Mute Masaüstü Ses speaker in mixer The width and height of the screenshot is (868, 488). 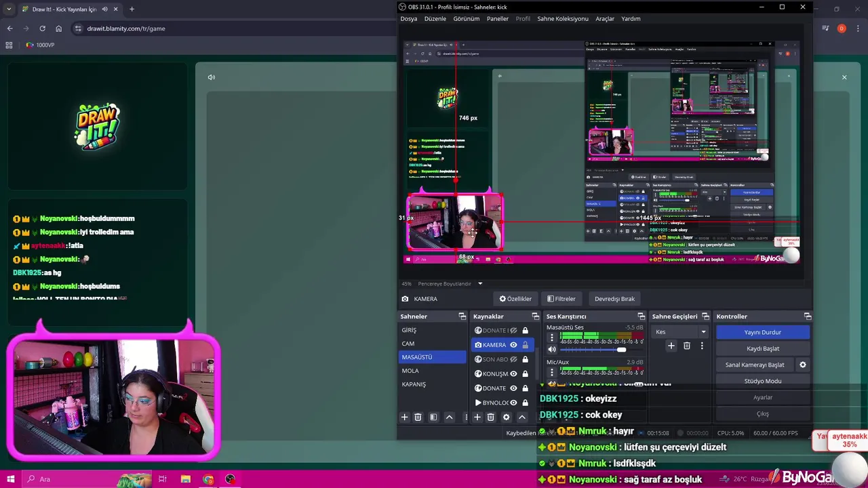click(x=552, y=350)
